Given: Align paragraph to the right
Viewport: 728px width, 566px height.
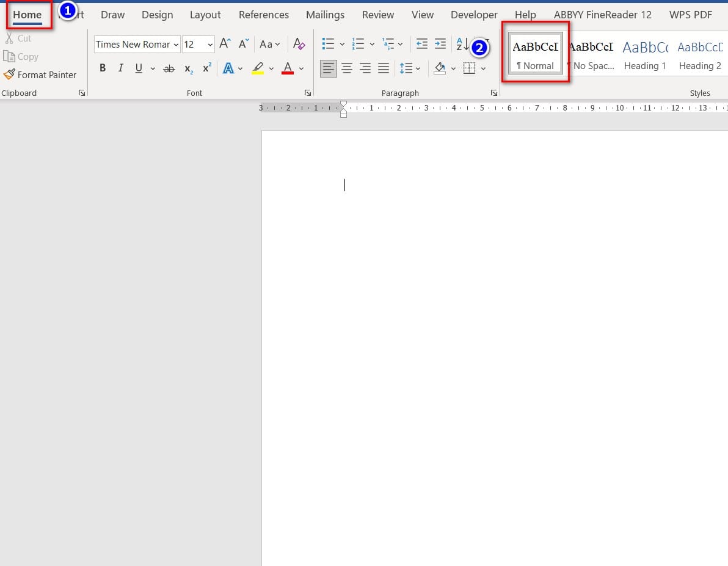Looking at the screenshot, I should click(x=365, y=68).
